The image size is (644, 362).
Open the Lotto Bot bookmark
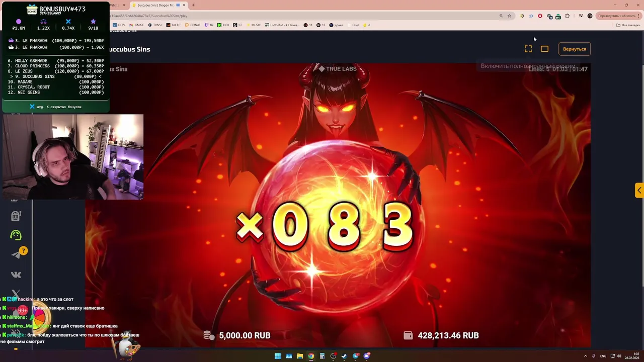(282, 25)
